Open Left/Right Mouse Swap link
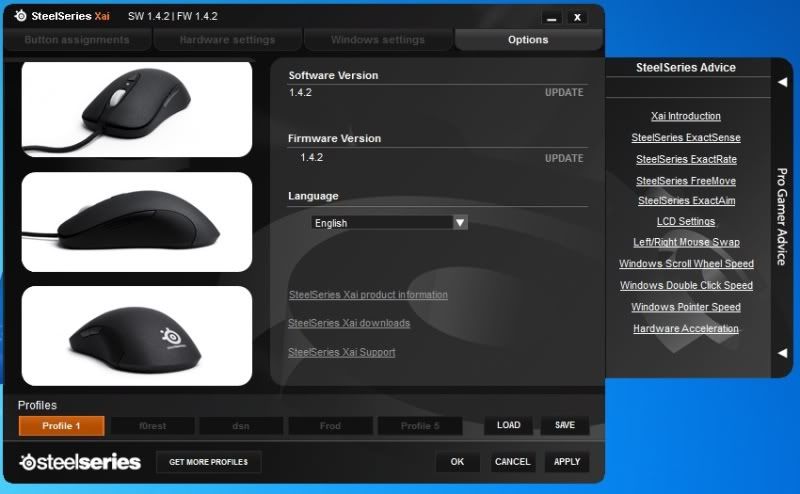 (686, 242)
